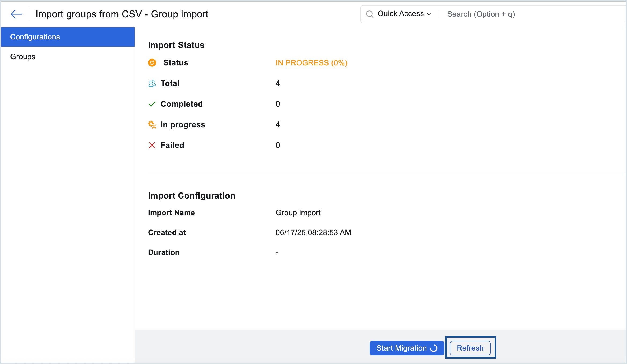Click the Group import name value
This screenshot has height=364, width=627.
point(298,213)
